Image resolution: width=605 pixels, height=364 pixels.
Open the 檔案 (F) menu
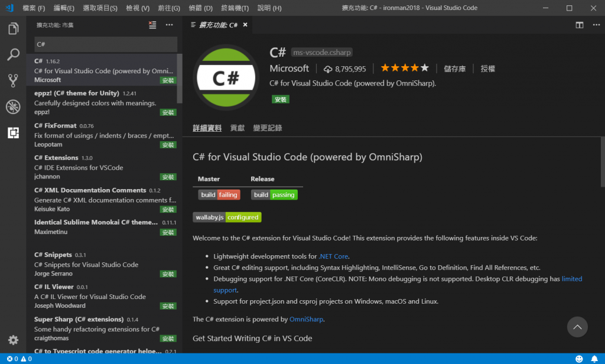34,8
